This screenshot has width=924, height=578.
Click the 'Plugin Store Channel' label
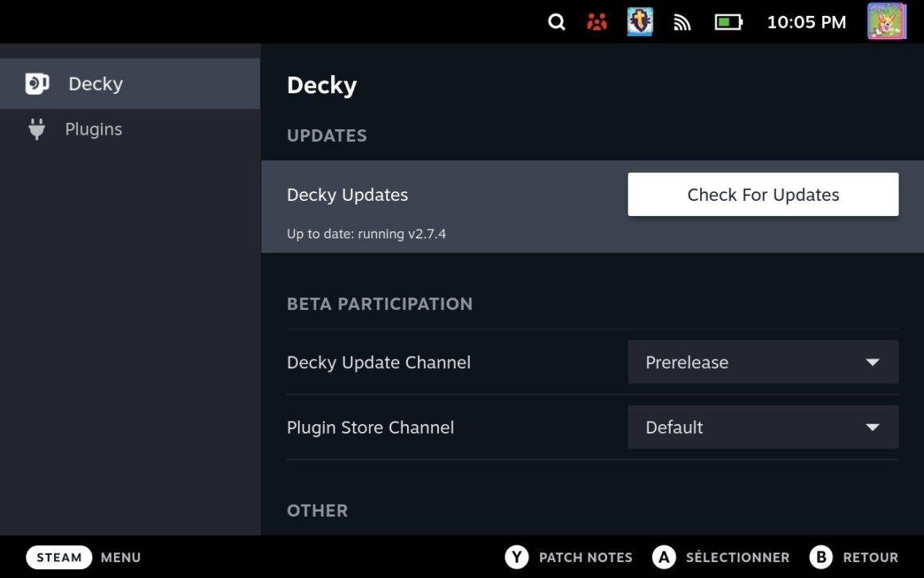pyautogui.click(x=370, y=427)
